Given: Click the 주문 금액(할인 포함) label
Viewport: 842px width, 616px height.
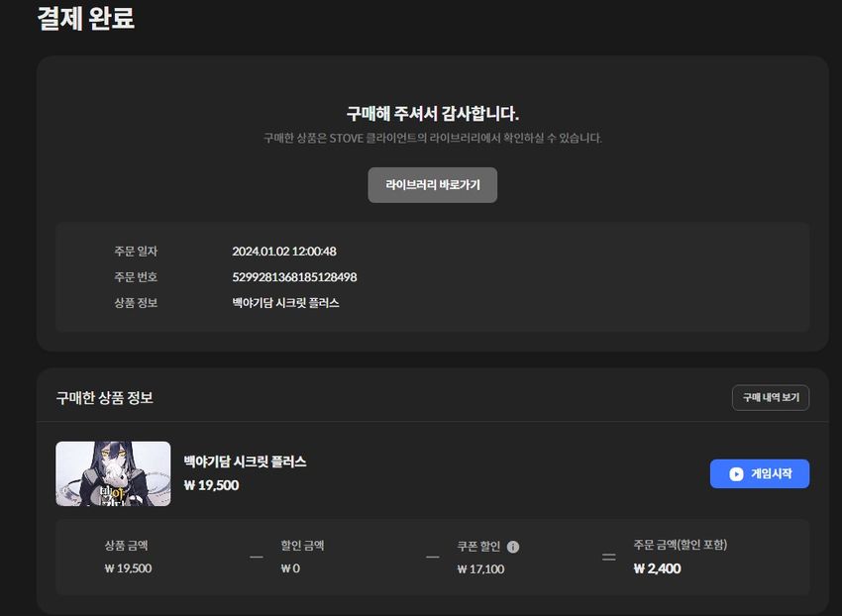Looking at the screenshot, I should tap(681, 545).
